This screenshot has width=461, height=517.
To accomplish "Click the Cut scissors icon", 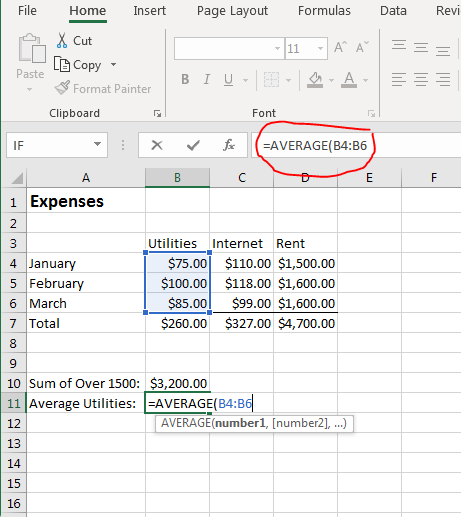I will [62, 40].
